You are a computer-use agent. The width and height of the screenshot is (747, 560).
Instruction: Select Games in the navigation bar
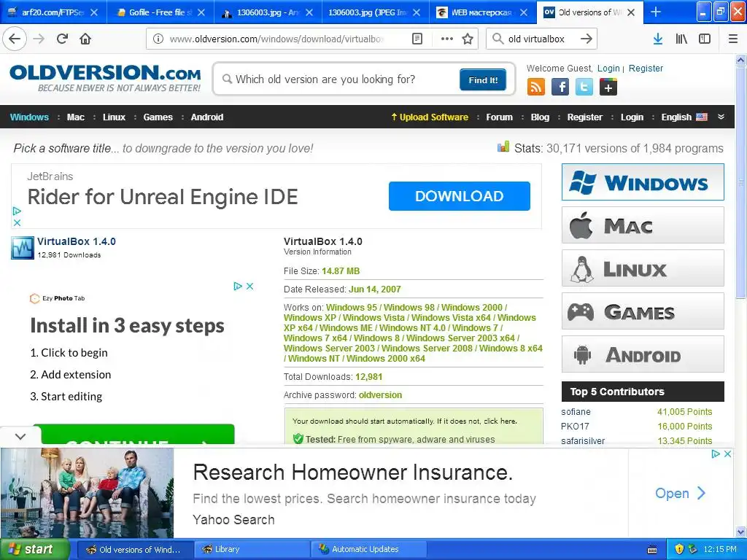[158, 117]
